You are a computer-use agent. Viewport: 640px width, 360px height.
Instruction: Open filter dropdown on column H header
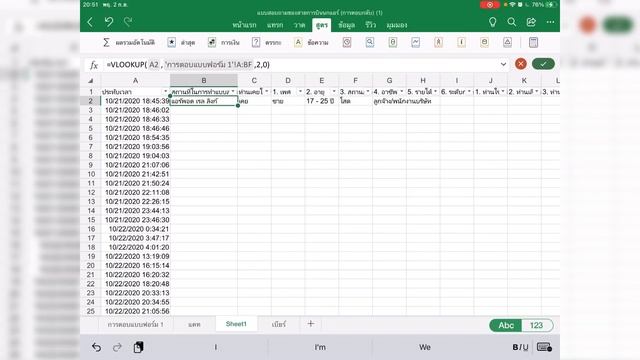coord(436,92)
